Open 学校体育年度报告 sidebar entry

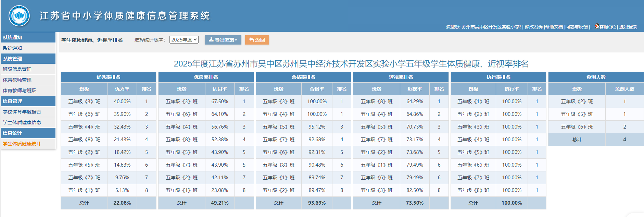tap(22, 112)
